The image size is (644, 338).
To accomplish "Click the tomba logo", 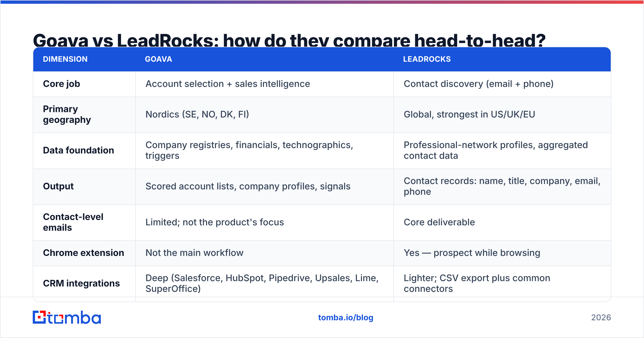I will [67, 317].
